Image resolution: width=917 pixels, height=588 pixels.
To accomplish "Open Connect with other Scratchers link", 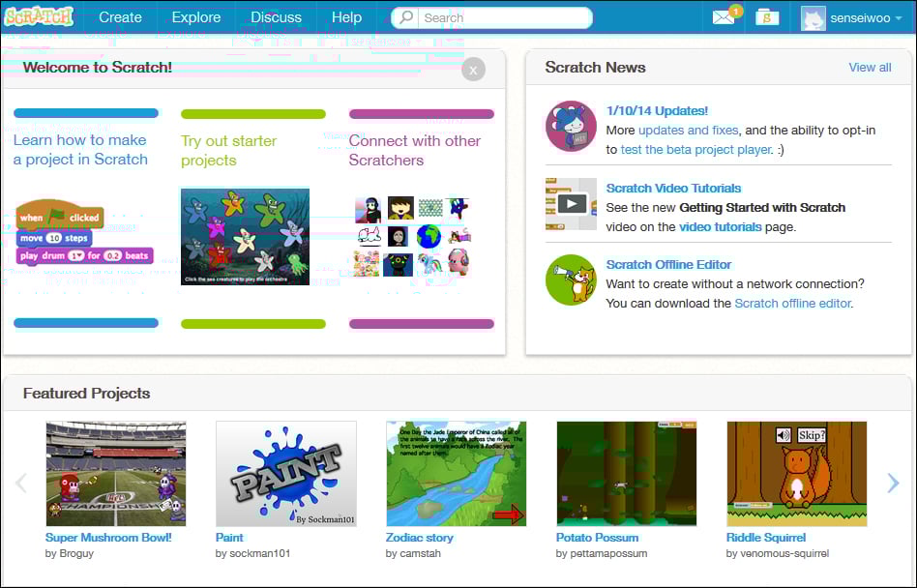I will pyautogui.click(x=415, y=150).
